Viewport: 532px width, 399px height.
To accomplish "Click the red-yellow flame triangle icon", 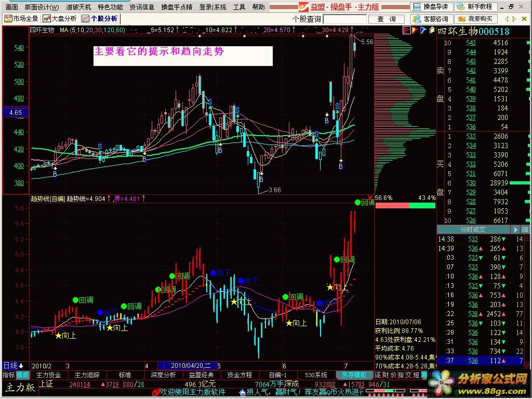I will click(x=415, y=31).
